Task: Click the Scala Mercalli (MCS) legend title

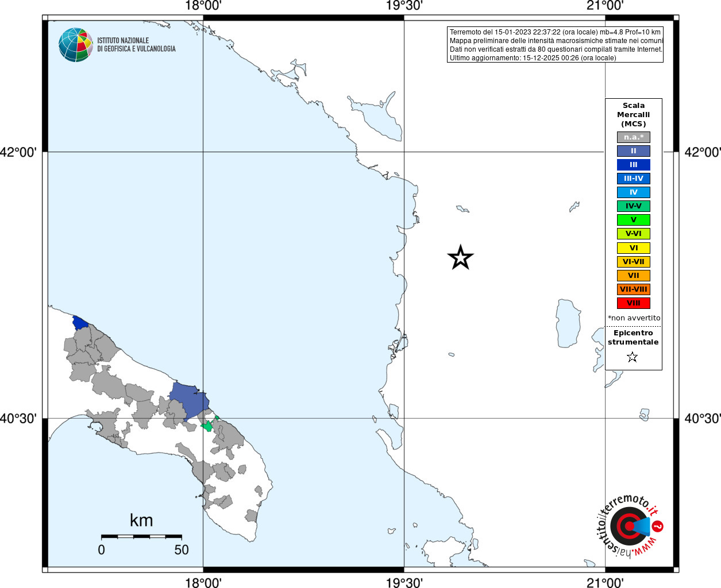Action: coord(634,115)
